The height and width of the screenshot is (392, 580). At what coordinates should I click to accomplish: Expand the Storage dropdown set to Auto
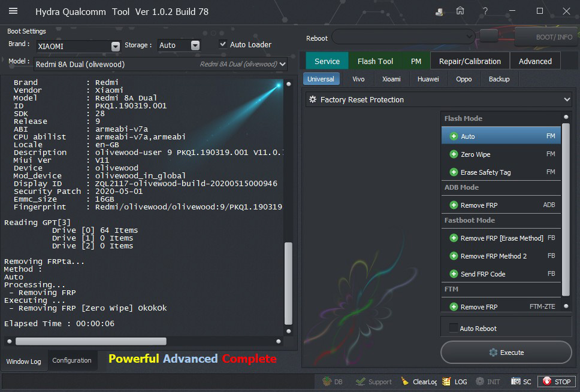coord(195,45)
